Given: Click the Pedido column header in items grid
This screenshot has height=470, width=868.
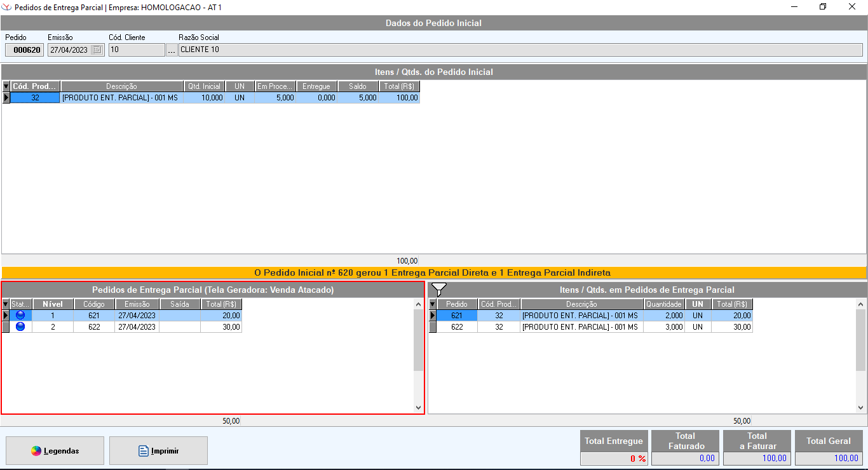Looking at the screenshot, I should coord(457,304).
